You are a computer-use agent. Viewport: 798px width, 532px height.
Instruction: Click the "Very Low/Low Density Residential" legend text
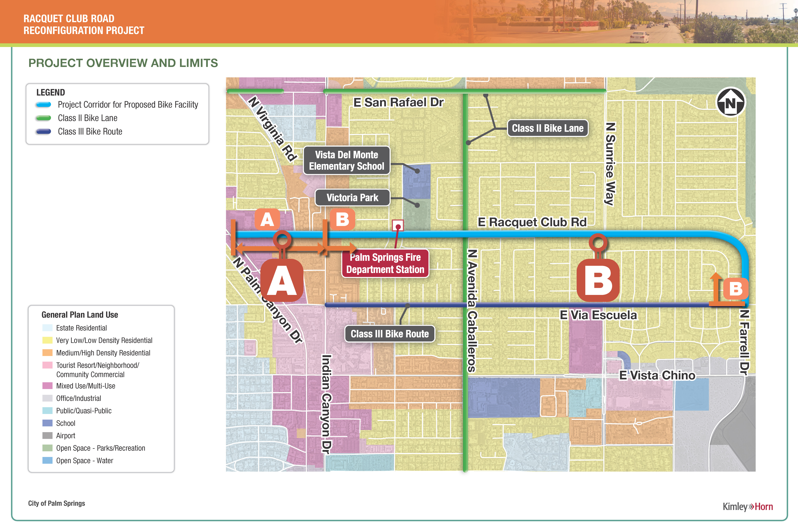pos(104,340)
